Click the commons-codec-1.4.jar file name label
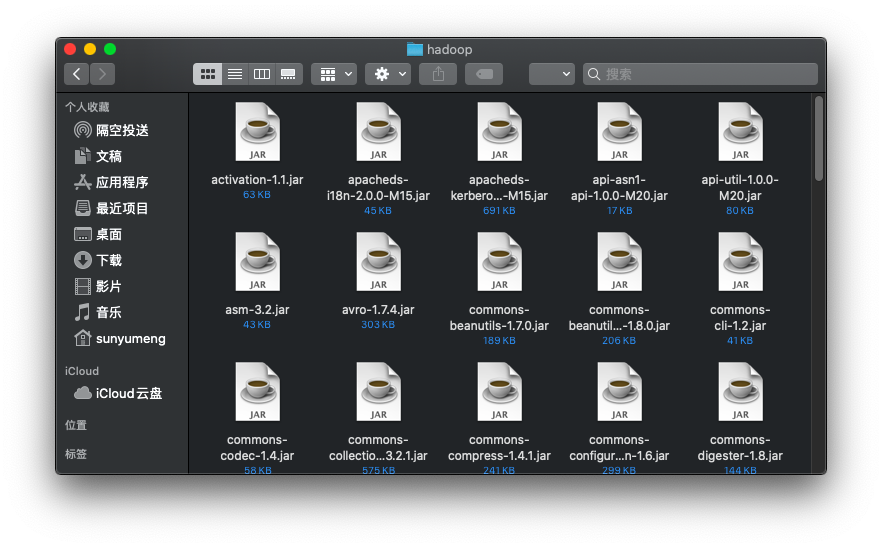This screenshot has width=882, height=548. point(257,447)
